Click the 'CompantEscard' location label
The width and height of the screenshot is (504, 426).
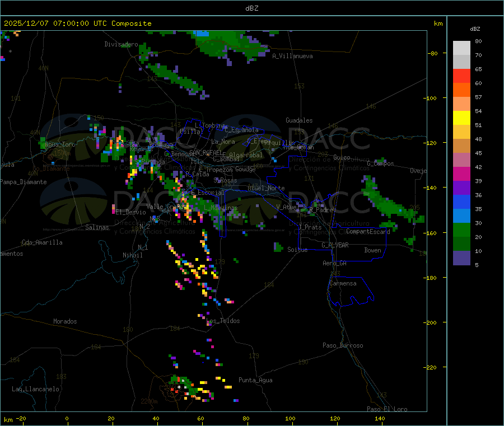point(368,232)
